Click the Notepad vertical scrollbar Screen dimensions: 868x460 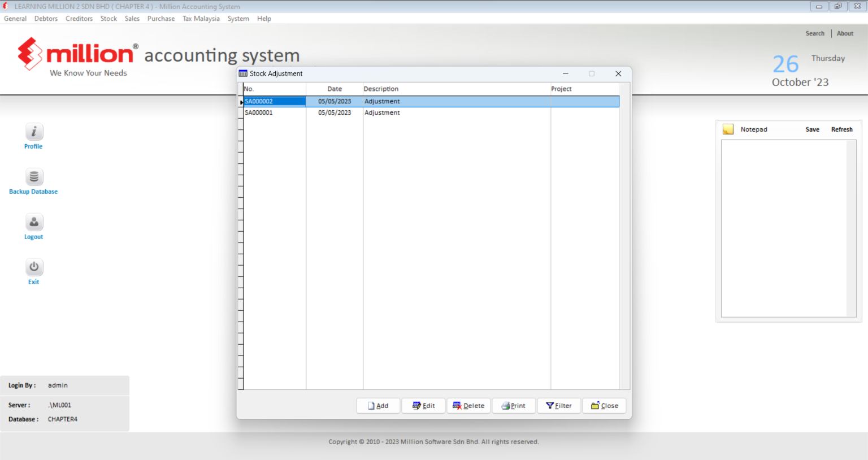pos(851,228)
